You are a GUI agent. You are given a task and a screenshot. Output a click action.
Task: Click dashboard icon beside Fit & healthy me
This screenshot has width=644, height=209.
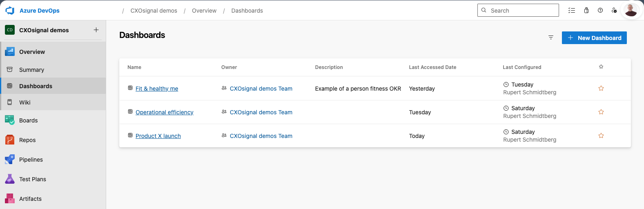(x=130, y=88)
